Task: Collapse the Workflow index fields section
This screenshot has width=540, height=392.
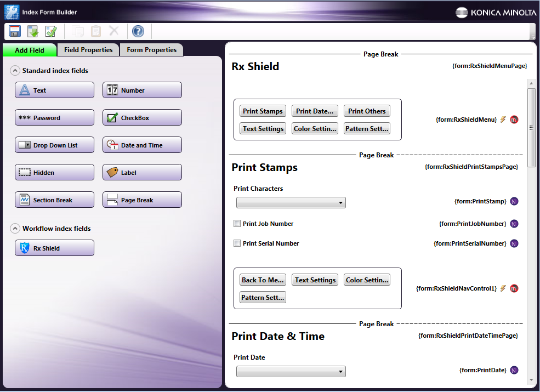Action: tap(15, 229)
